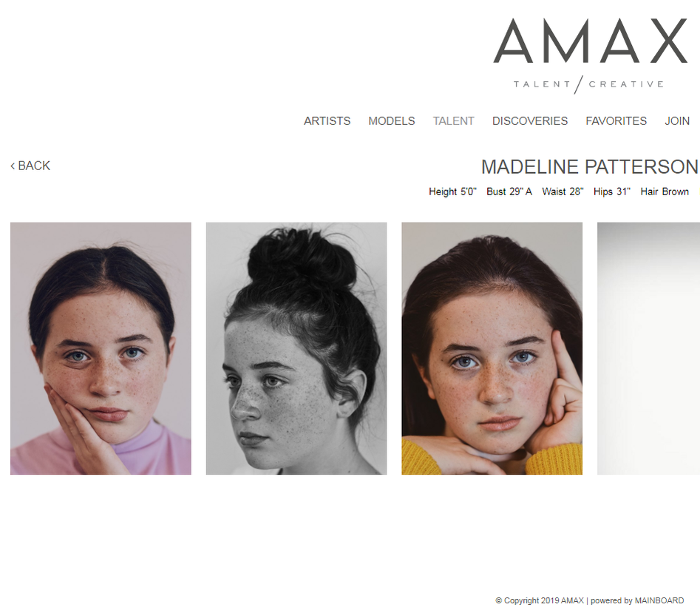Click the AMAX logo

(590, 55)
